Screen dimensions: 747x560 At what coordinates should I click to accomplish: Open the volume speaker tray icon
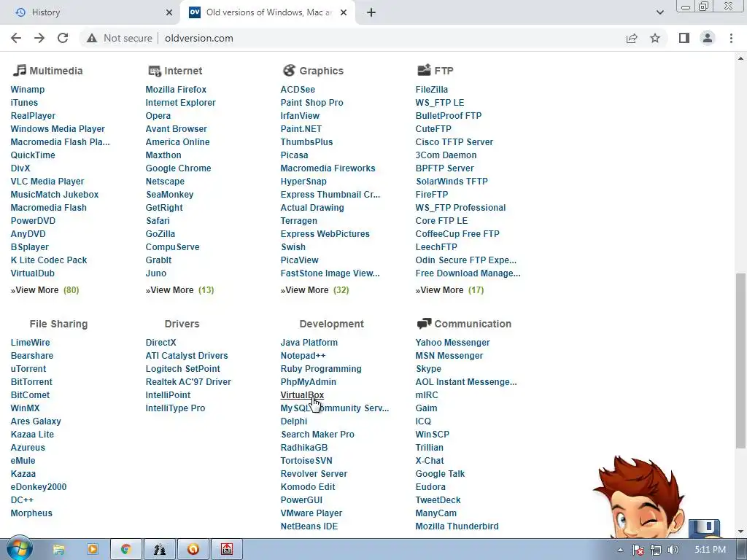673,550
